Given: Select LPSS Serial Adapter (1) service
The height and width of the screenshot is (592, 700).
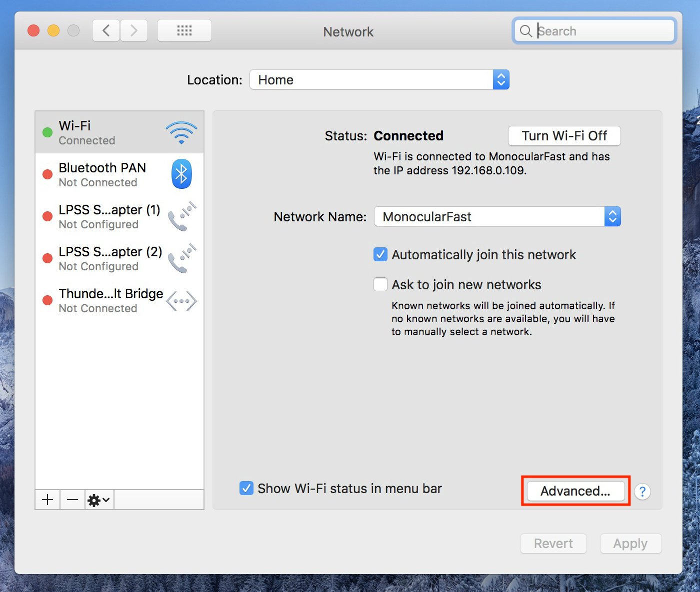Looking at the screenshot, I should coord(119,216).
